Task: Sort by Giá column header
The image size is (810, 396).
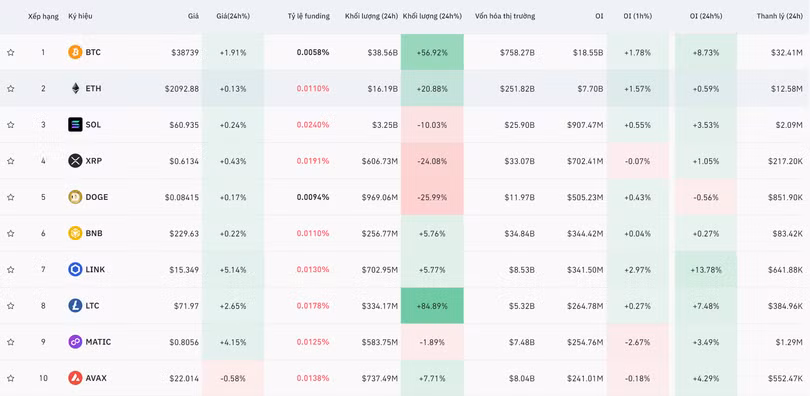Action: (193, 16)
